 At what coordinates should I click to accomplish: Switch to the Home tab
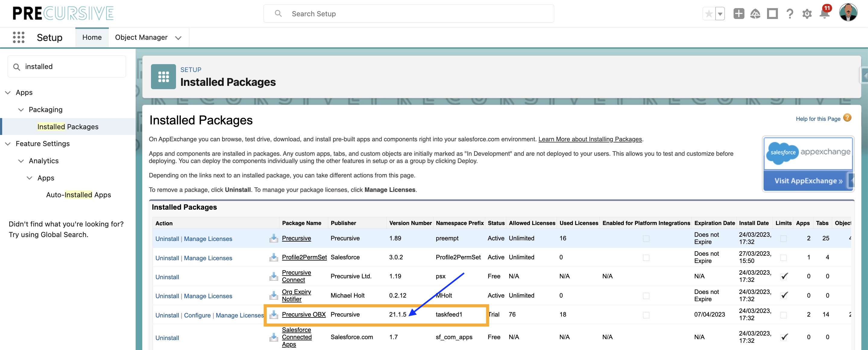[92, 37]
